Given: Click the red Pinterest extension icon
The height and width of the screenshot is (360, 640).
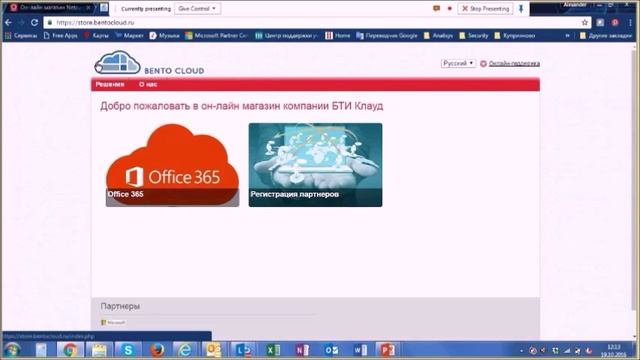Looking at the screenshot, I should [615, 22].
